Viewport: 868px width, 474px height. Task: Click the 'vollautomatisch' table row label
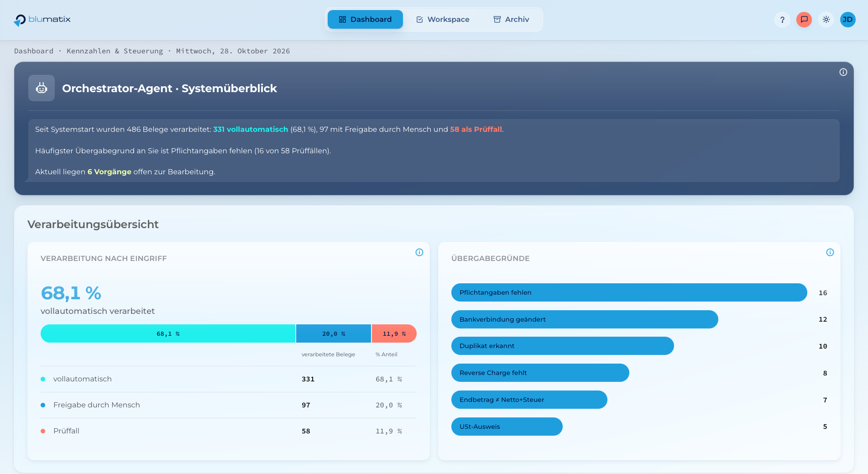click(x=83, y=379)
